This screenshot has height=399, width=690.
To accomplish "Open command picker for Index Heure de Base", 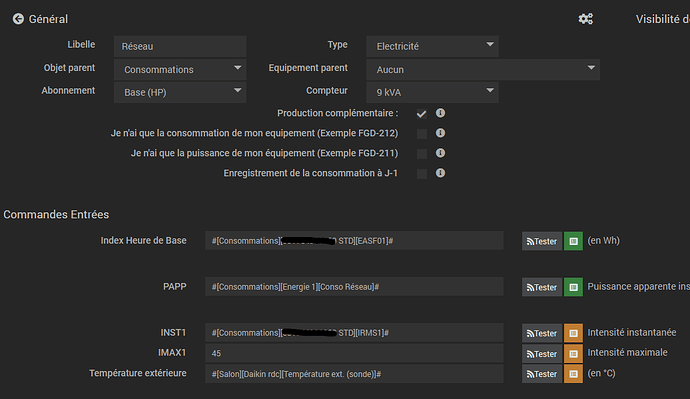I will 573,241.
